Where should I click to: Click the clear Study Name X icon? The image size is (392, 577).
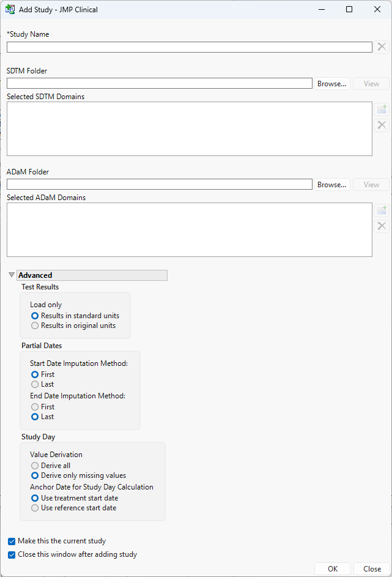[382, 47]
